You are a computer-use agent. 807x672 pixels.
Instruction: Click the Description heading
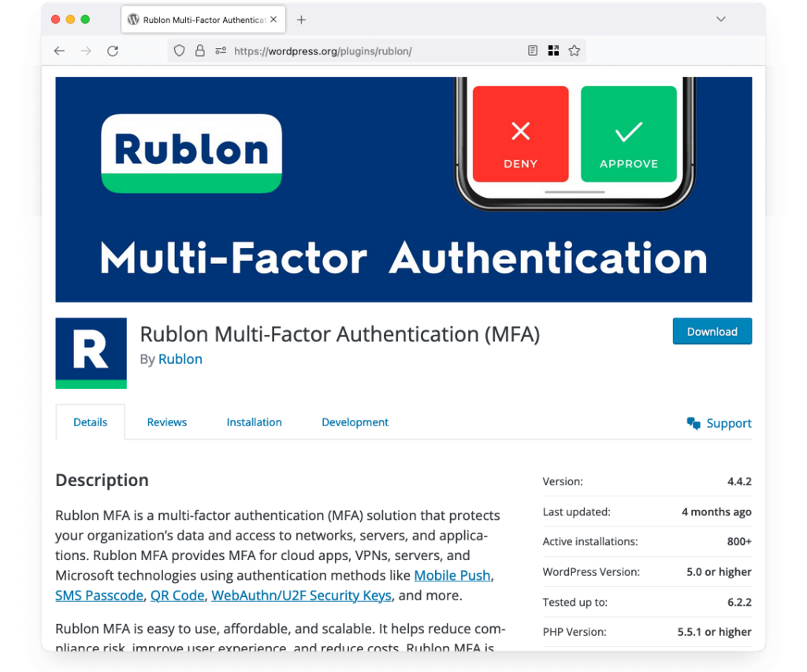(x=102, y=480)
